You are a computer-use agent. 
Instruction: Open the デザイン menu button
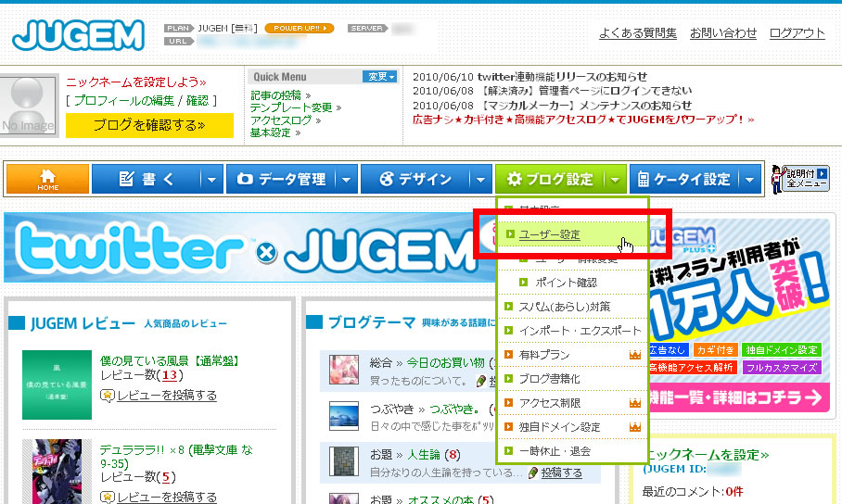pyautogui.click(x=415, y=179)
